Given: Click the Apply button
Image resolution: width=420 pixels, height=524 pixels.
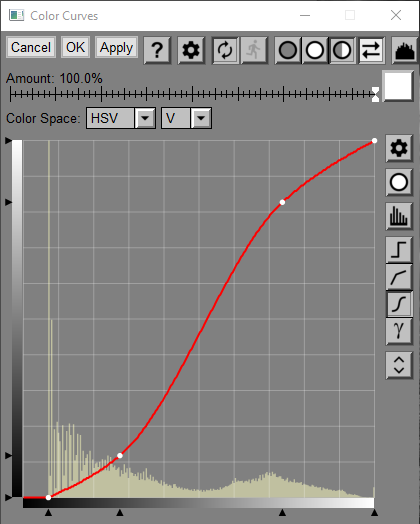Looking at the screenshot, I should point(116,47).
